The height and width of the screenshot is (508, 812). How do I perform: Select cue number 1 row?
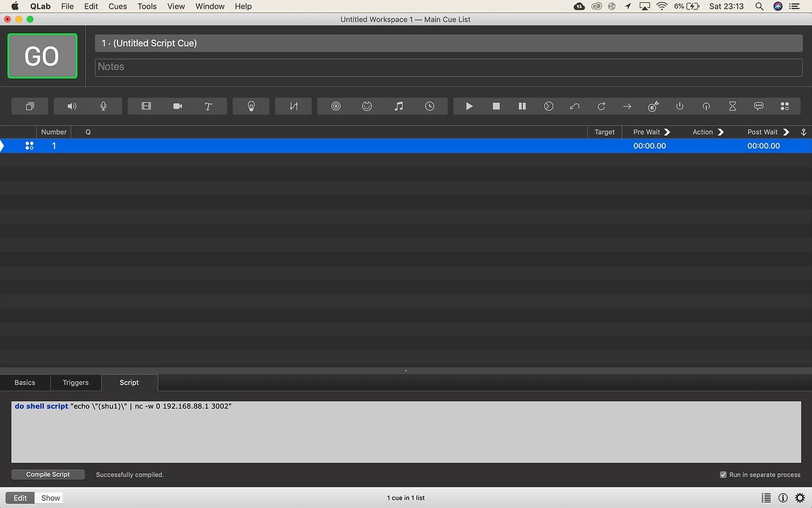pyautogui.click(x=406, y=146)
